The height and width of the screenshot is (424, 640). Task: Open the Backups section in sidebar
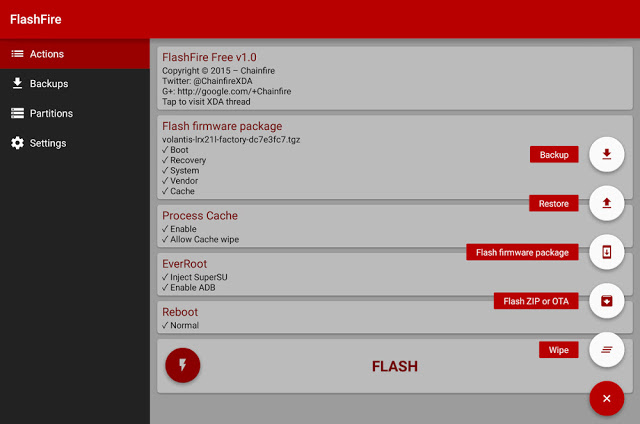point(75,84)
